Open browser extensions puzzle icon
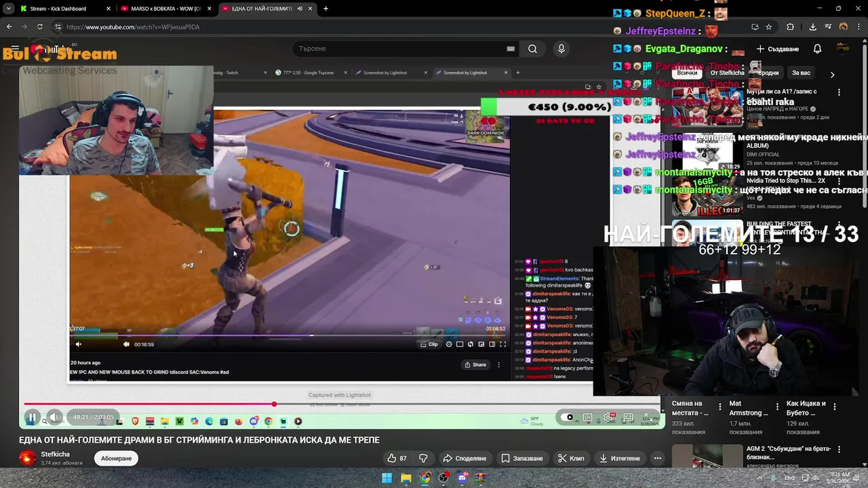 click(x=790, y=27)
